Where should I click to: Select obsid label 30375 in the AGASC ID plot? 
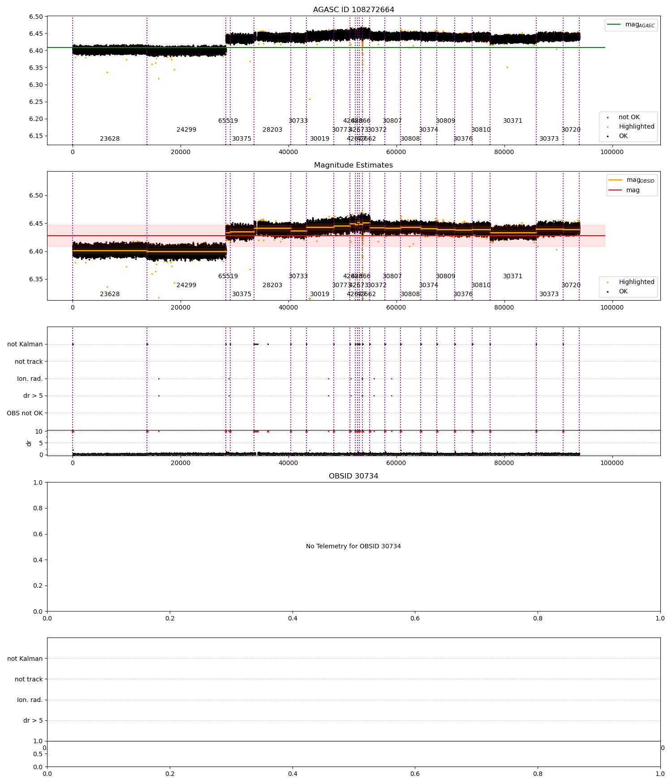click(x=242, y=139)
